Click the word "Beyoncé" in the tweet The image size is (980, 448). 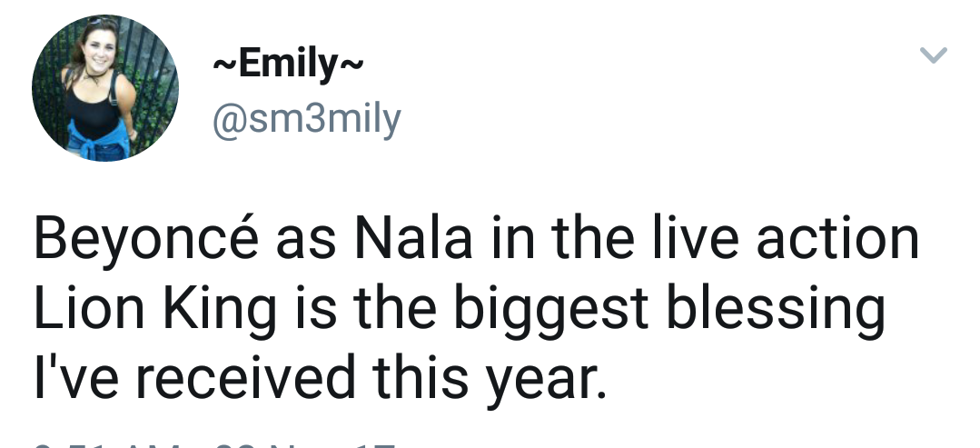(145, 238)
